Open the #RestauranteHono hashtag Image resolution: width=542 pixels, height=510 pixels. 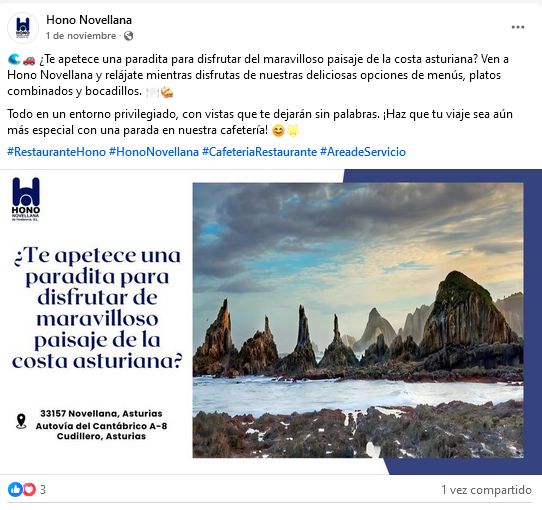[56, 152]
